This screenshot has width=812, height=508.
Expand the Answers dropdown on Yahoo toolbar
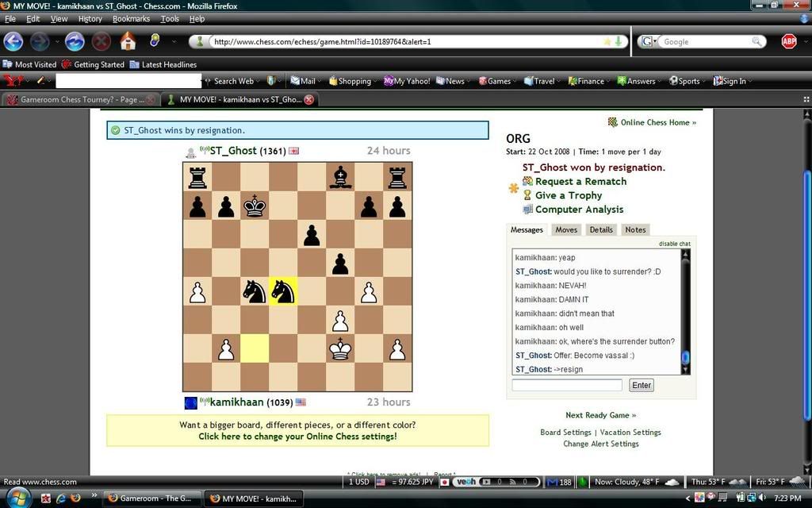click(x=660, y=82)
